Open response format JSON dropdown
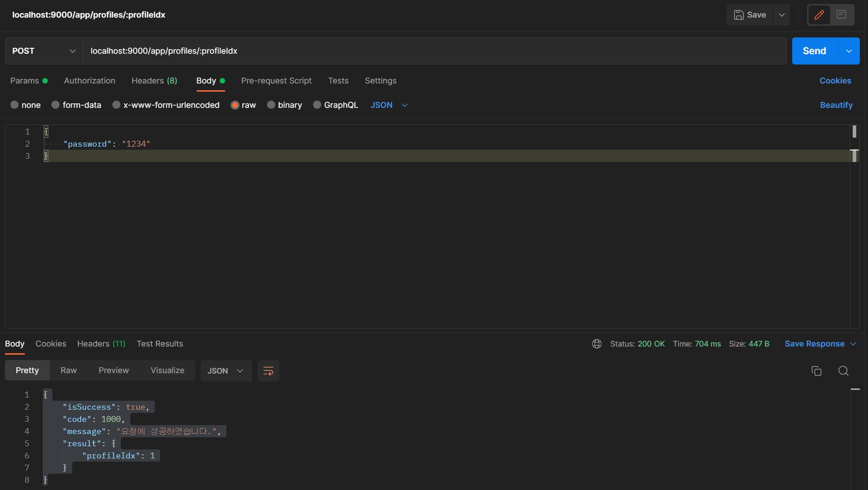Screen dimensions: 868x490 point(226,371)
